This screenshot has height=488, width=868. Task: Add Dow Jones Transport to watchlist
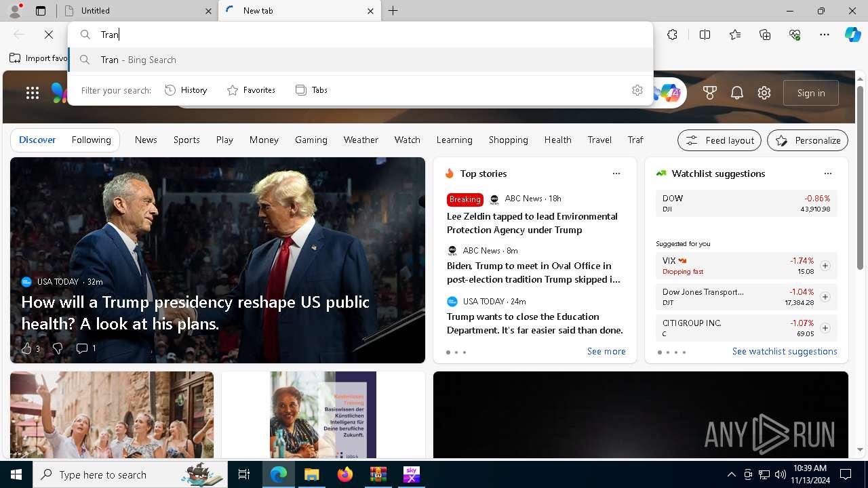825,297
